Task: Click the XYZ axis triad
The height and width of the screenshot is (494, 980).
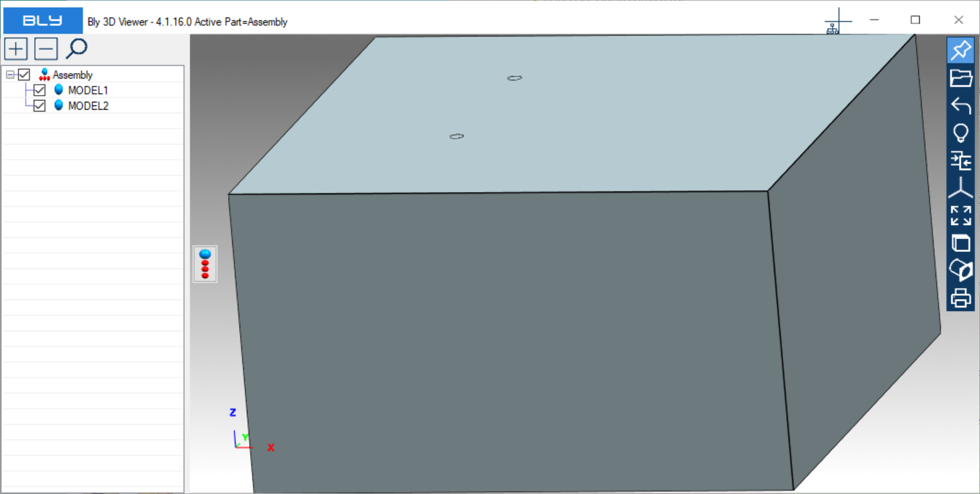Action: pos(251,431)
